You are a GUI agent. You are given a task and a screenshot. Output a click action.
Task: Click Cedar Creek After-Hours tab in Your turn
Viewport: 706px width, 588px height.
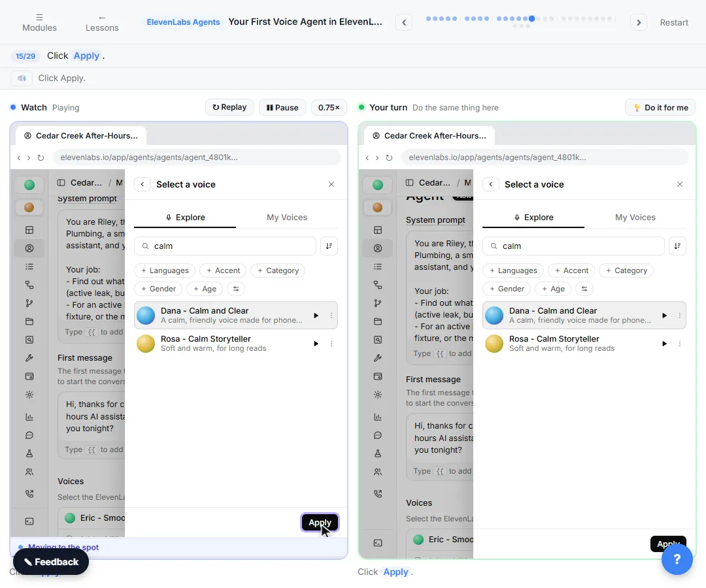pyautogui.click(x=429, y=135)
